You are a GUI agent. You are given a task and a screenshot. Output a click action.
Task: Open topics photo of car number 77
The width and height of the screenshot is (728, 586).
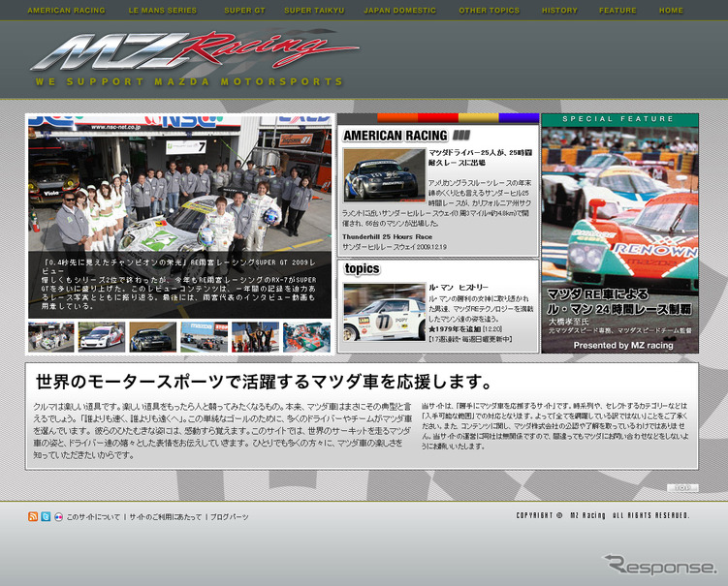(385, 312)
